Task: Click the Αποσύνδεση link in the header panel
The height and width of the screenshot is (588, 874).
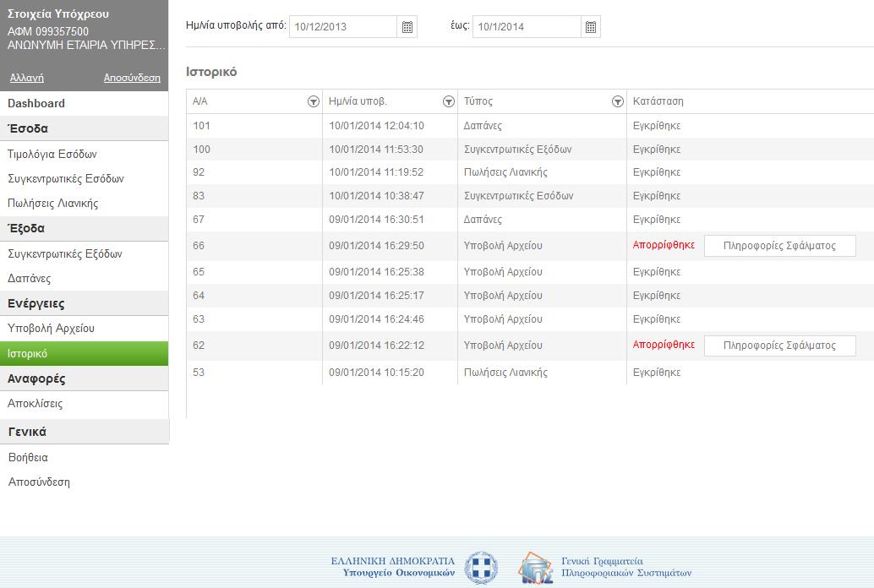Action: point(132,78)
